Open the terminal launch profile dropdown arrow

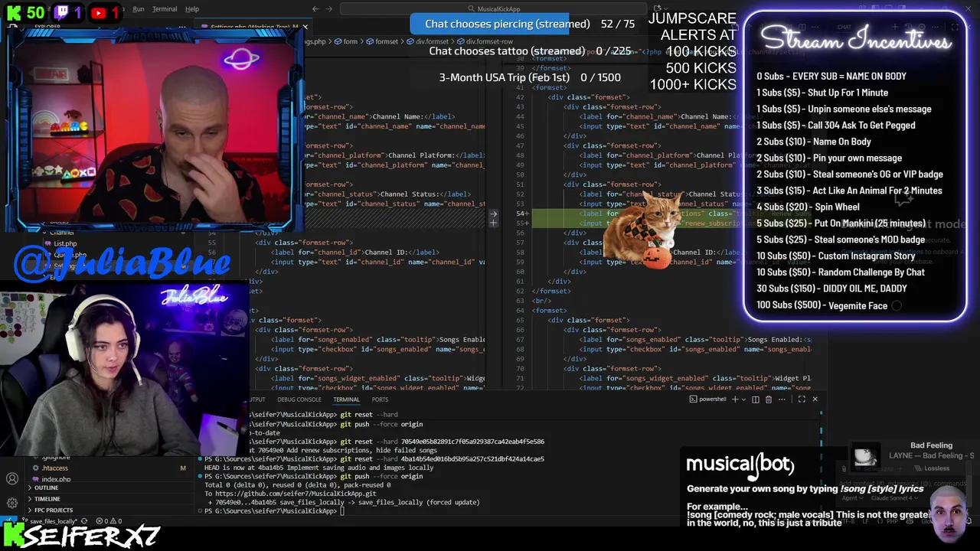tap(743, 399)
